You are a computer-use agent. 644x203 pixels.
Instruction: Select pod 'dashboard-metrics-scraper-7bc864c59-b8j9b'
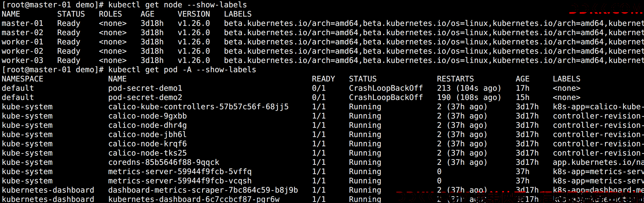203,190
